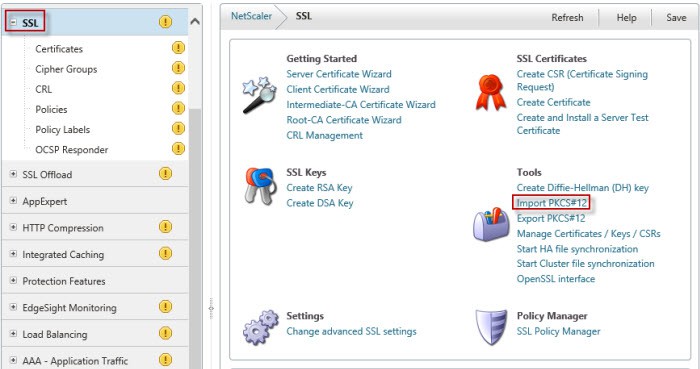Open the Help button
The image size is (700, 369).
[x=626, y=17]
